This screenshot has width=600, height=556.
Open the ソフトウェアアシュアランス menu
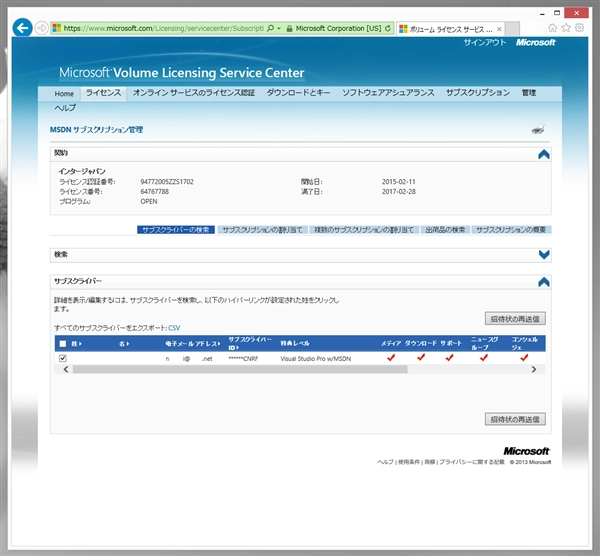click(388, 93)
